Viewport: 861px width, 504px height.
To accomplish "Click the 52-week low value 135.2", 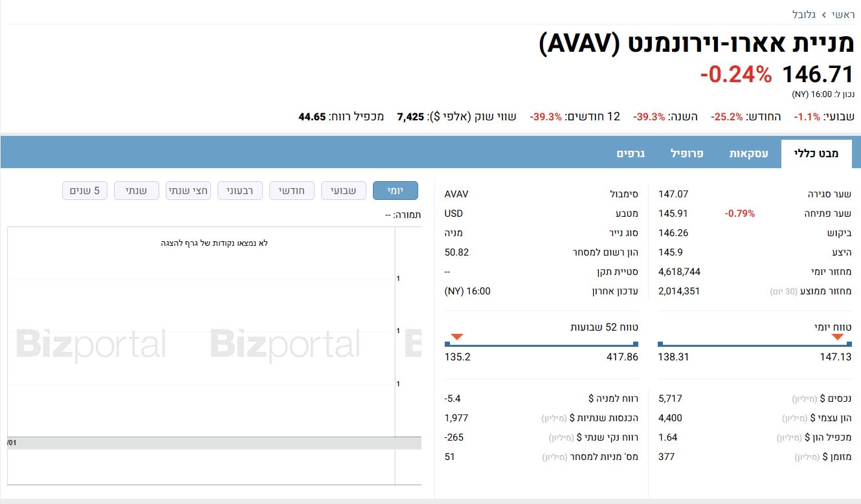I will click(x=458, y=357).
